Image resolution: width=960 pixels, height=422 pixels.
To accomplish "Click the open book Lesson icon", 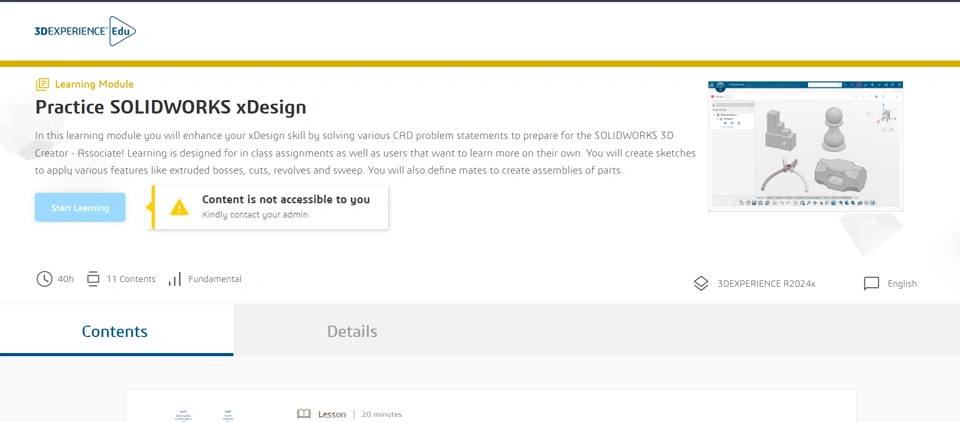I will click(x=304, y=414).
